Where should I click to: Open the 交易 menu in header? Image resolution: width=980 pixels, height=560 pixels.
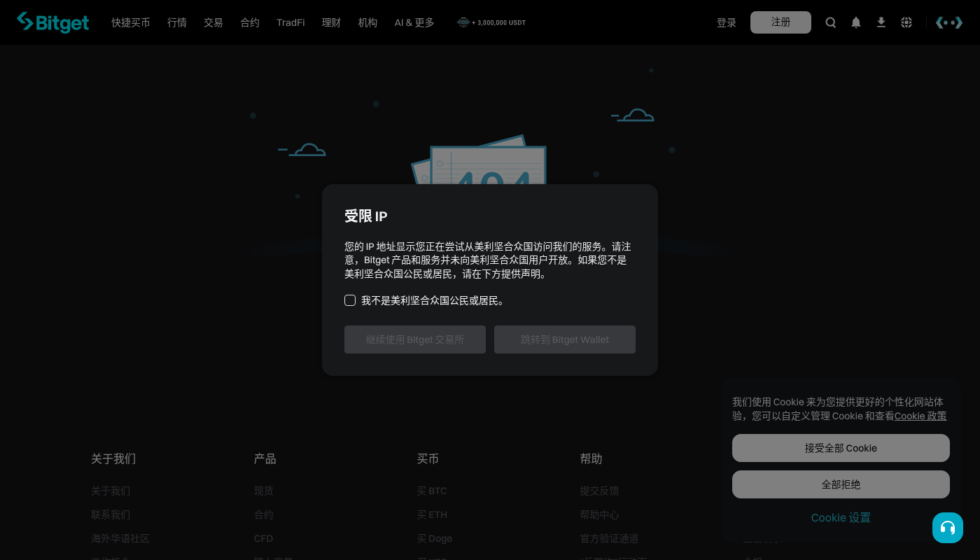coord(213,22)
